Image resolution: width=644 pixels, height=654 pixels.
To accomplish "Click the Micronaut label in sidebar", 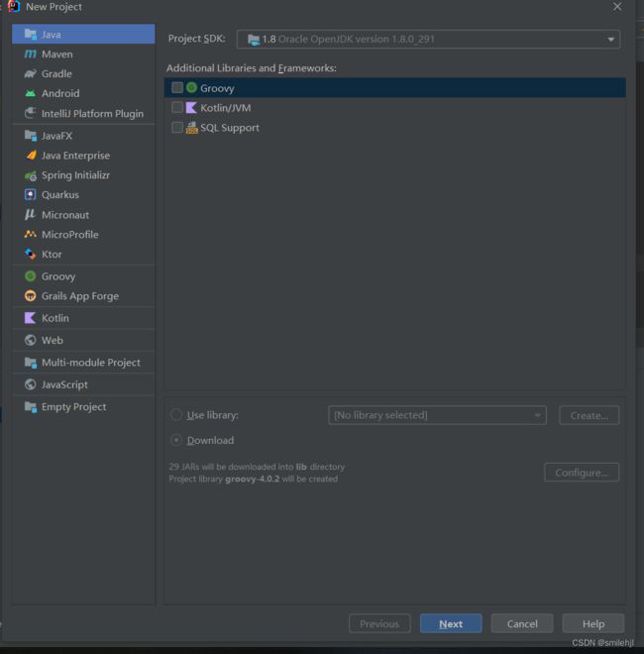I will click(x=65, y=215).
